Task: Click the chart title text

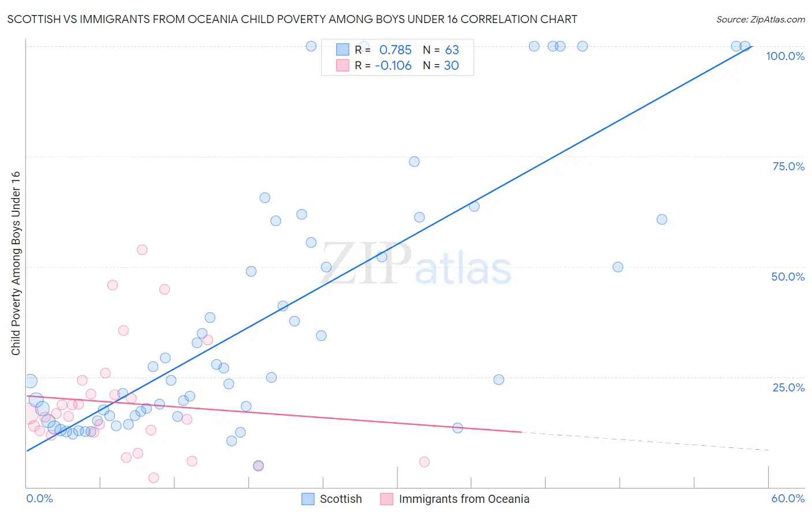Action: [x=292, y=19]
